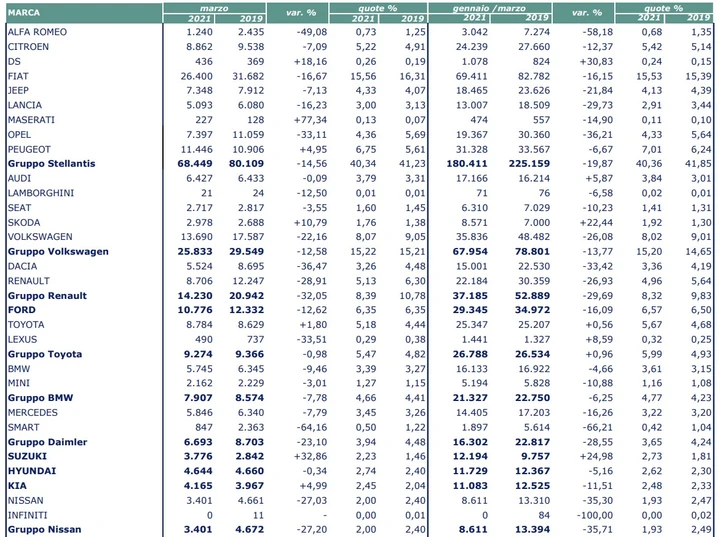Click the JEEP row name
This screenshot has height=537, width=720.
pos(18,90)
